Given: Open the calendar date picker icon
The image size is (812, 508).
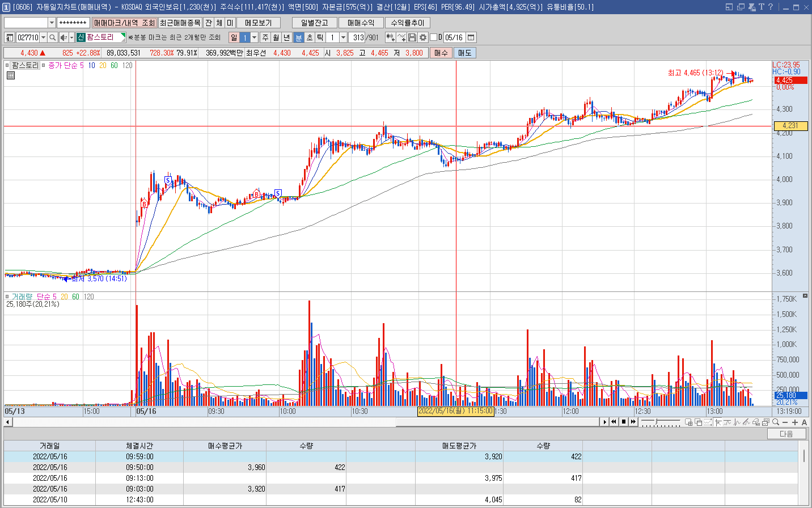Looking at the screenshot, I should (x=471, y=37).
